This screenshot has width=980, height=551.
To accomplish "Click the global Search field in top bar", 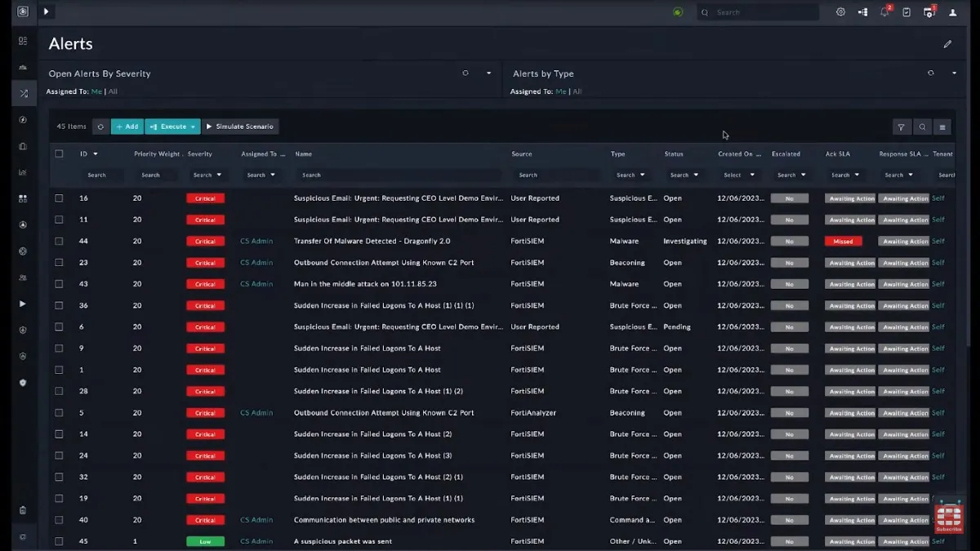I will coord(758,12).
